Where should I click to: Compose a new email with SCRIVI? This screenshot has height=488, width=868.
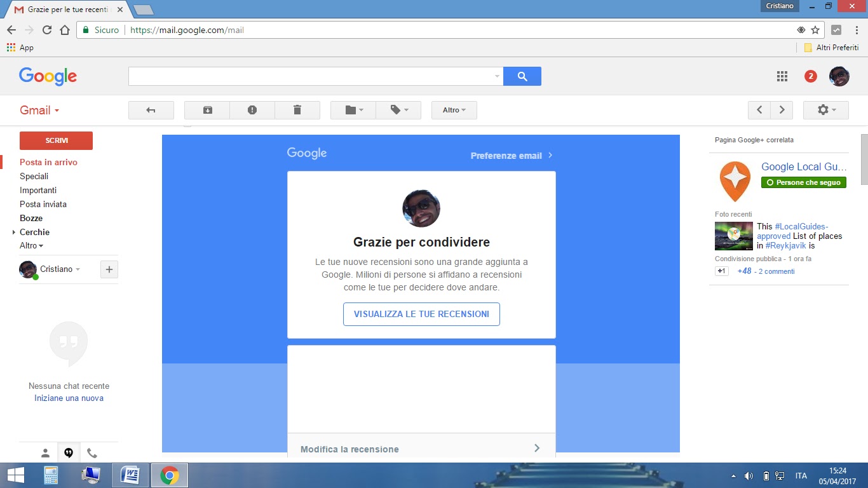coord(56,140)
